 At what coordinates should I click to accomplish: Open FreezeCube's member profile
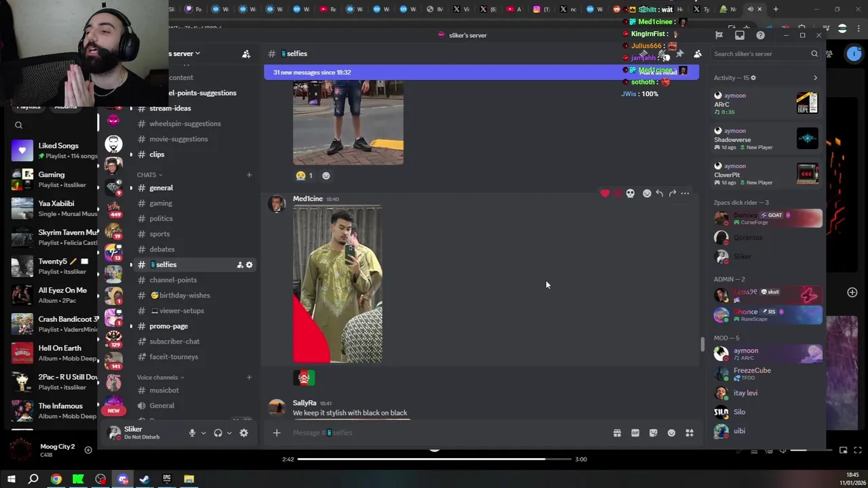[767, 373]
